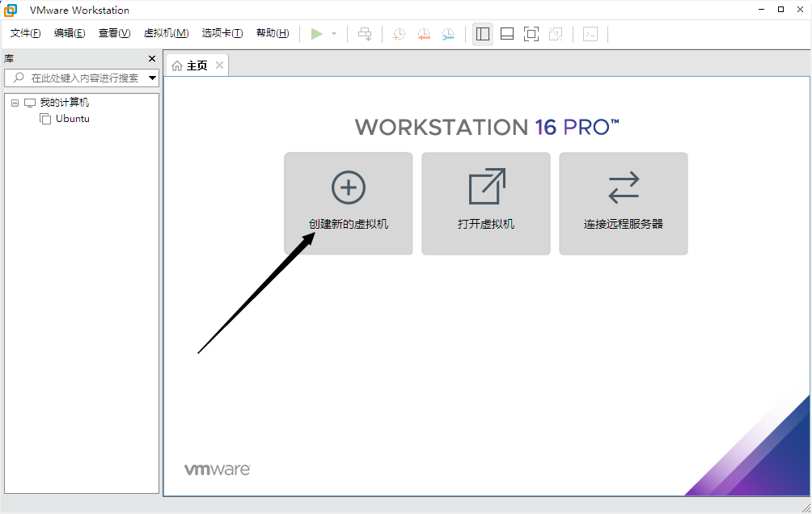812x514 pixels.
Task: Open the 编辑(E) menu
Action: coord(70,33)
